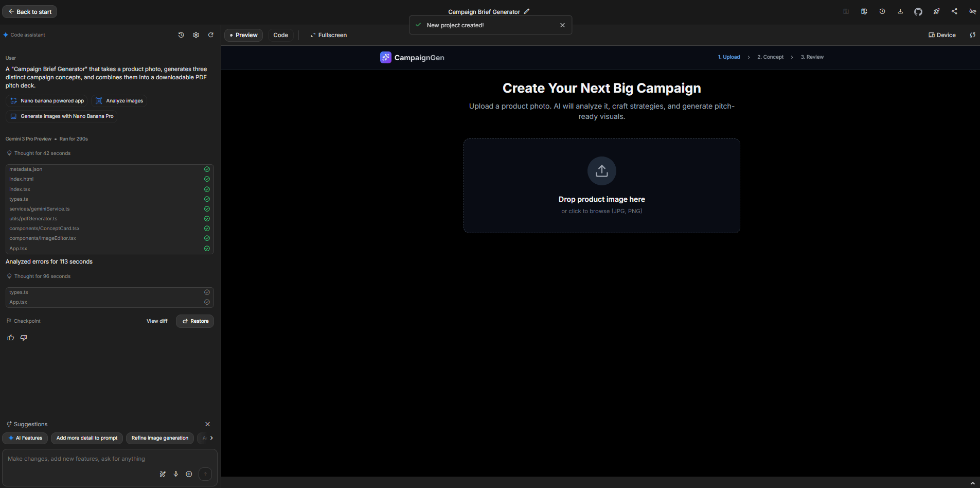980x488 pixels.
Task: Click the download app icon
Action: 900,11
